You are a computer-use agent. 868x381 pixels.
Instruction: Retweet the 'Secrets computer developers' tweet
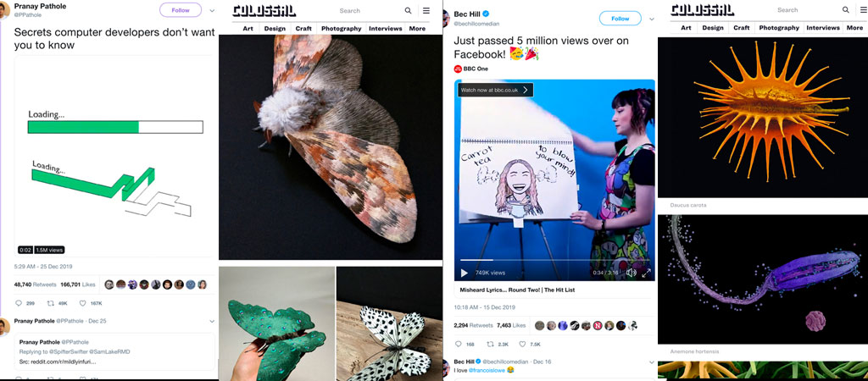(50, 303)
